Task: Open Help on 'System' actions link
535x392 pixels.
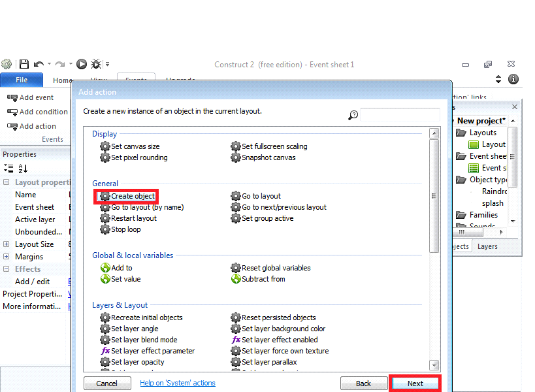Action: click(x=178, y=383)
